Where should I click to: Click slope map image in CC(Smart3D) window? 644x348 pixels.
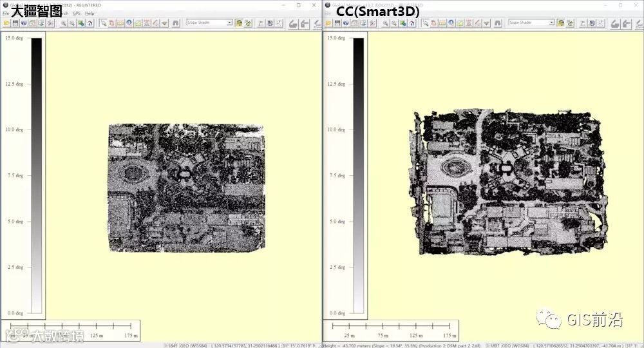tap(509, 182)
